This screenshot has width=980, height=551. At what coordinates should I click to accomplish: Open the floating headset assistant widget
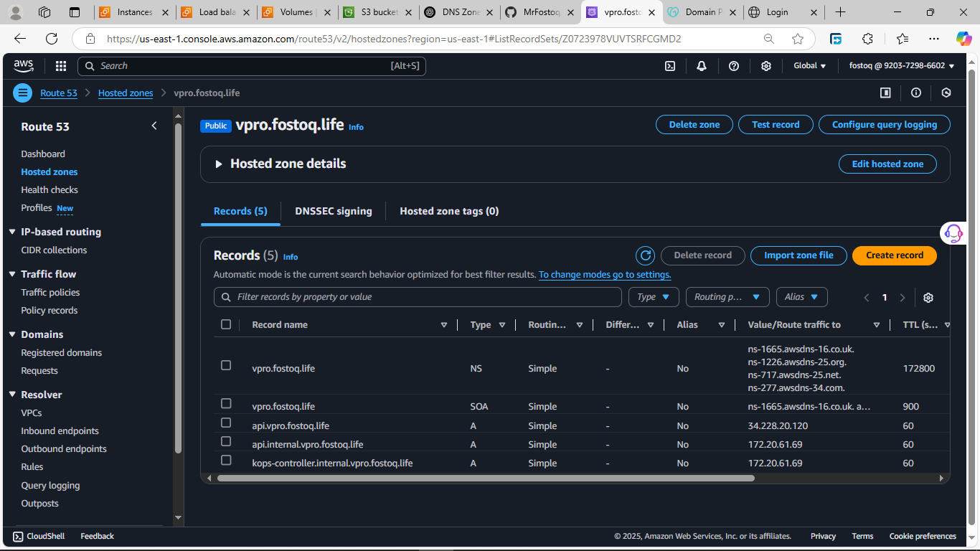tap(953, 233)
